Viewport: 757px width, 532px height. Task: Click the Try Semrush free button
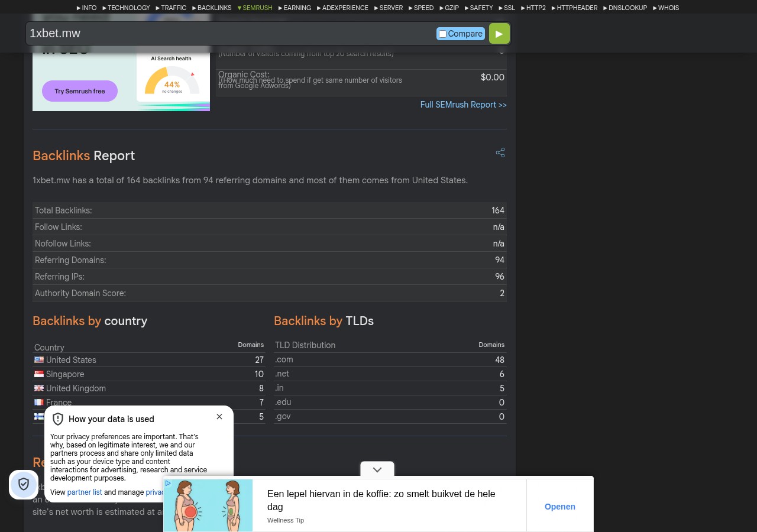point(80,91)
